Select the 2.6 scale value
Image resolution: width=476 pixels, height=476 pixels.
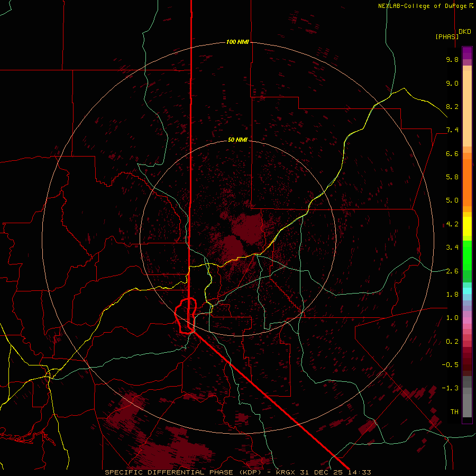[x=452, y=271]
